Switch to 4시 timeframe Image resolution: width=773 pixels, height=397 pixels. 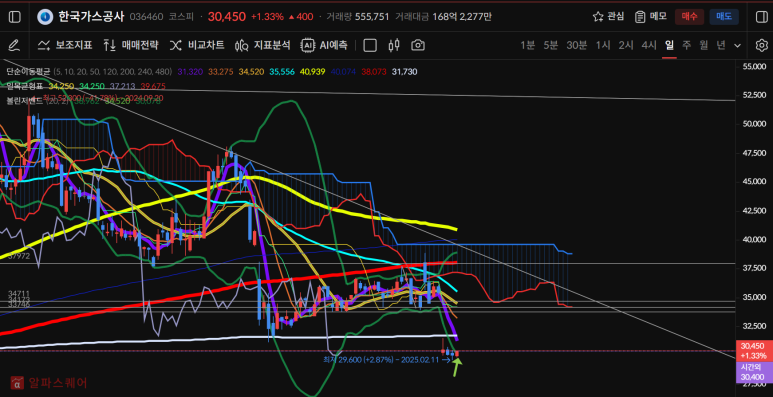tap(649, 46)
